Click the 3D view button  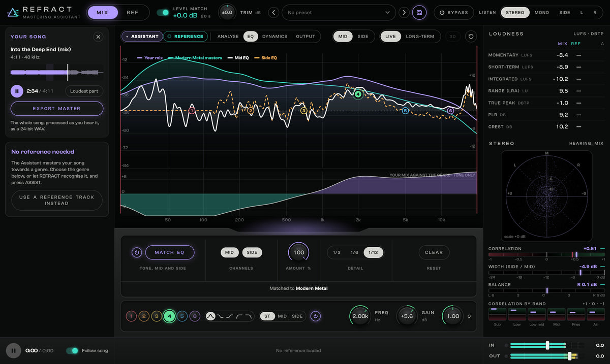pos(453,37)
